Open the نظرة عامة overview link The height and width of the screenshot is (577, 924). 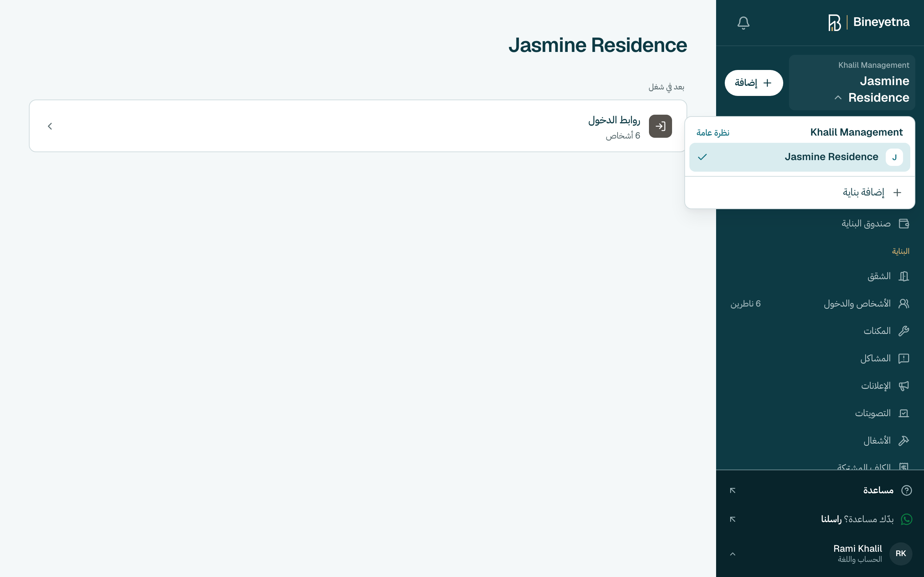point(713,133)
